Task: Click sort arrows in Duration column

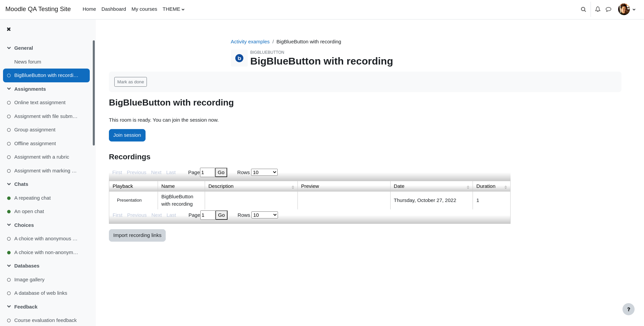Action: (x=506, y=187)
